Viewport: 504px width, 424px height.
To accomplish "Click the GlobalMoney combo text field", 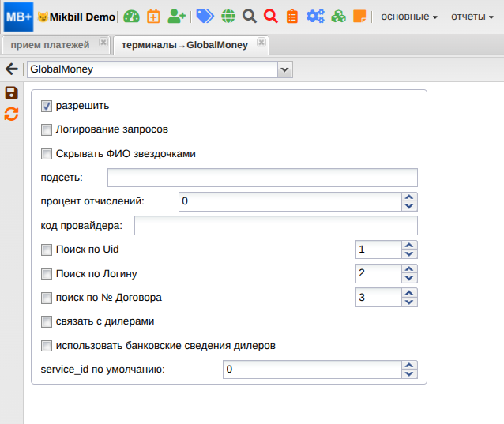I will (152, 69).
